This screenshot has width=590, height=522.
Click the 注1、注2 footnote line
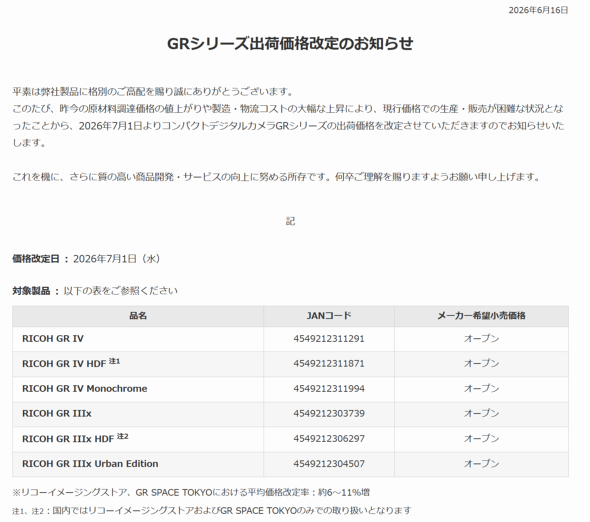(x=212, y=511)
